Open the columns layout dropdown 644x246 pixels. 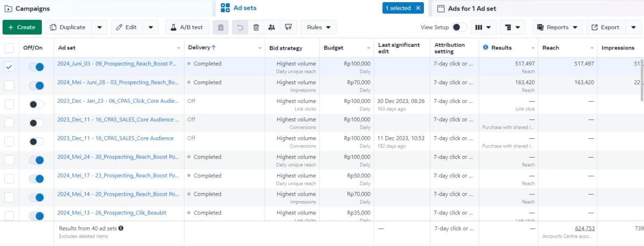[484, 27]
